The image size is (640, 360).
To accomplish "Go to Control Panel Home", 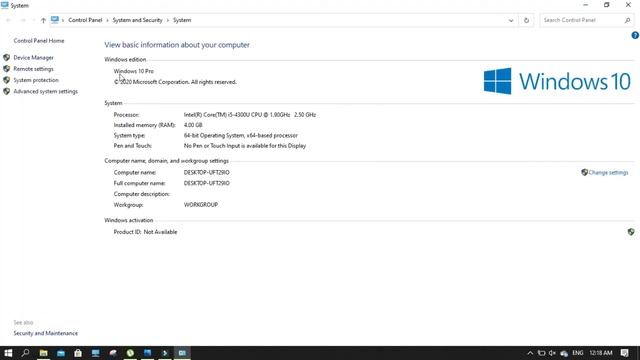I will tap(39, 41).
